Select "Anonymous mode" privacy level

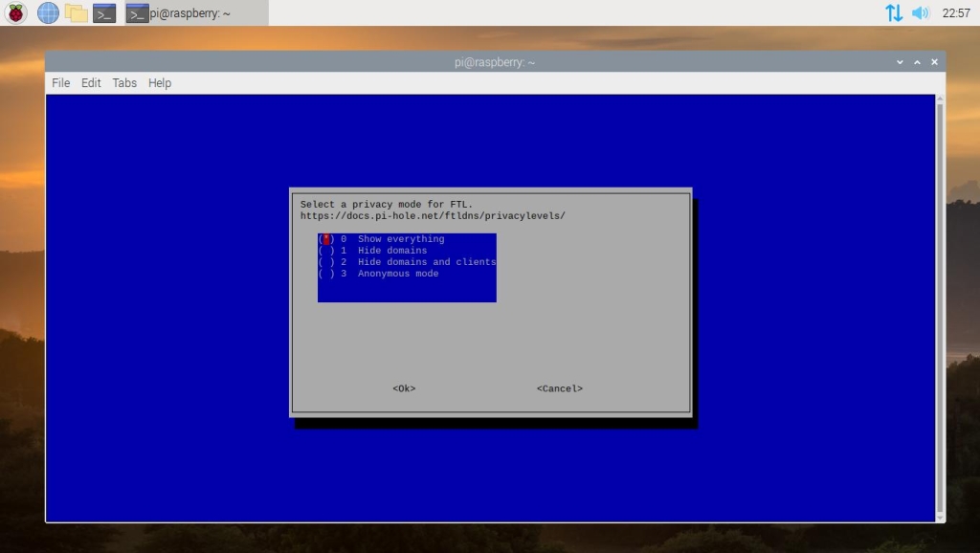point(397,274)
